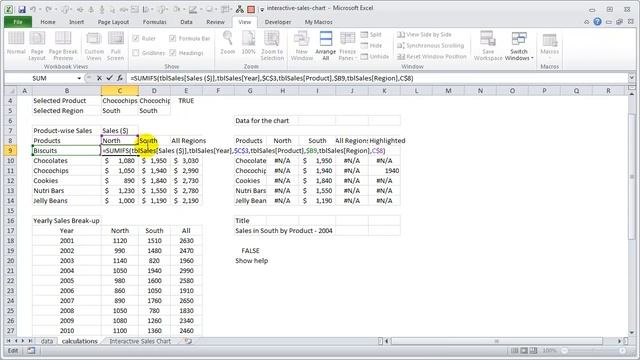The width and height of the screenshot is (640, 360).
Task: Click the 'Show help' cell
Action: pos(251,260)
